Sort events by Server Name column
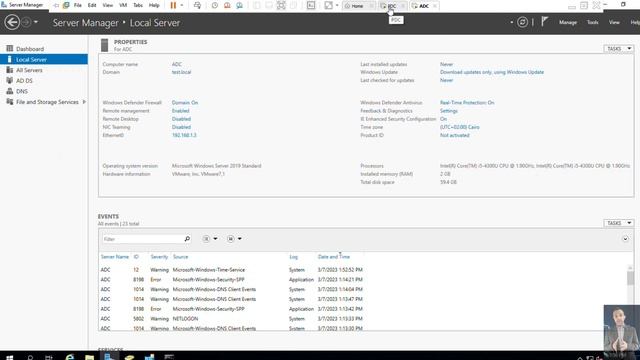This screenshot has height=360, width=640. (x=115, y=257)
